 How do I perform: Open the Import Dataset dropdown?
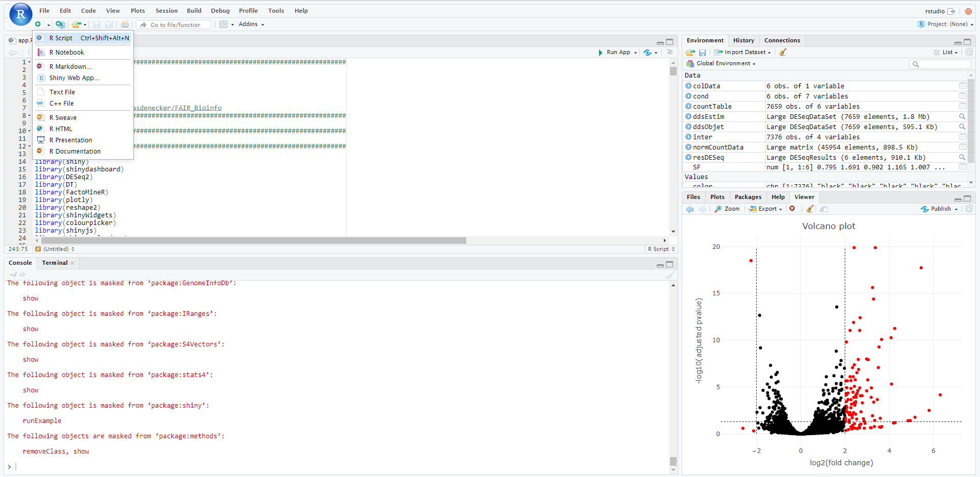click(x=743, y=52)
